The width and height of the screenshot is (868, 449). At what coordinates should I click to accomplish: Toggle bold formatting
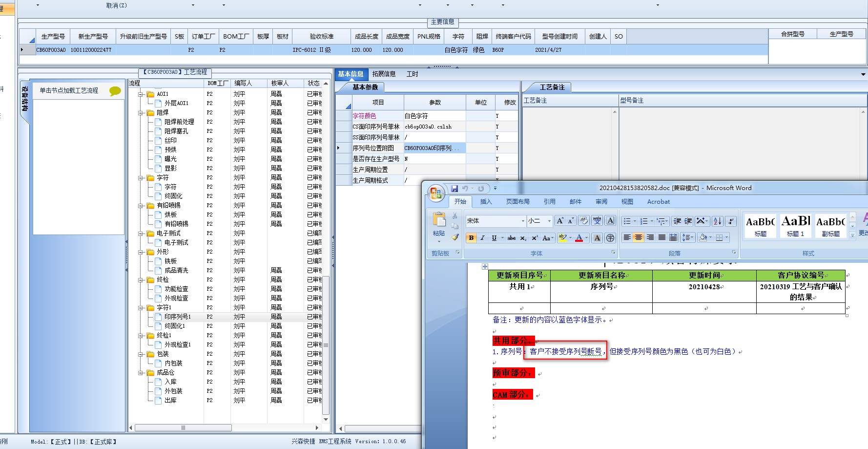click(x=471, y=238)
